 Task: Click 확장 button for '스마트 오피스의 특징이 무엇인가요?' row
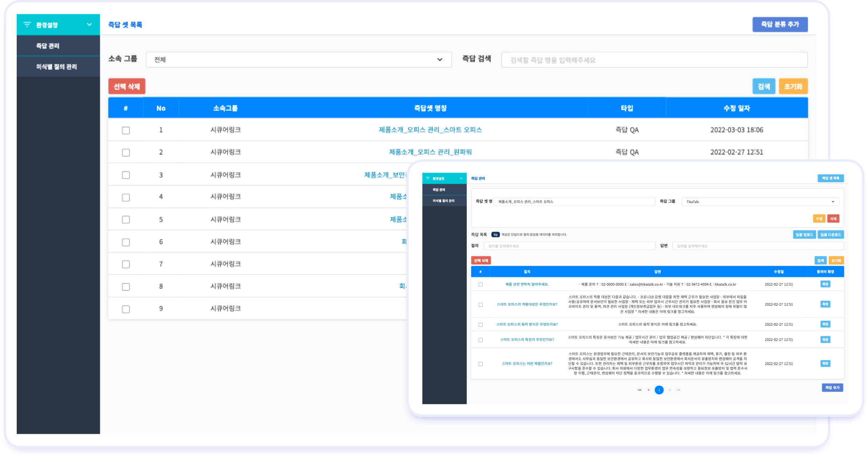pyautogui.click(x=825, y=339)
